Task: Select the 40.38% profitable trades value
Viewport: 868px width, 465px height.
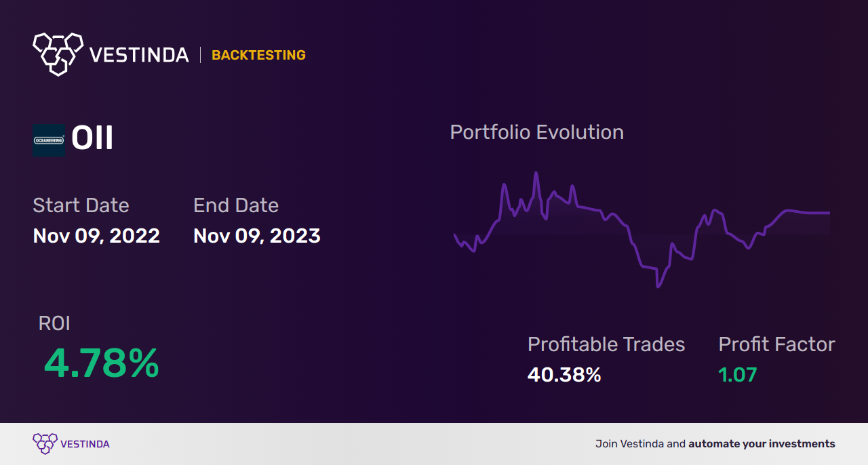Action: click(564, 375)
